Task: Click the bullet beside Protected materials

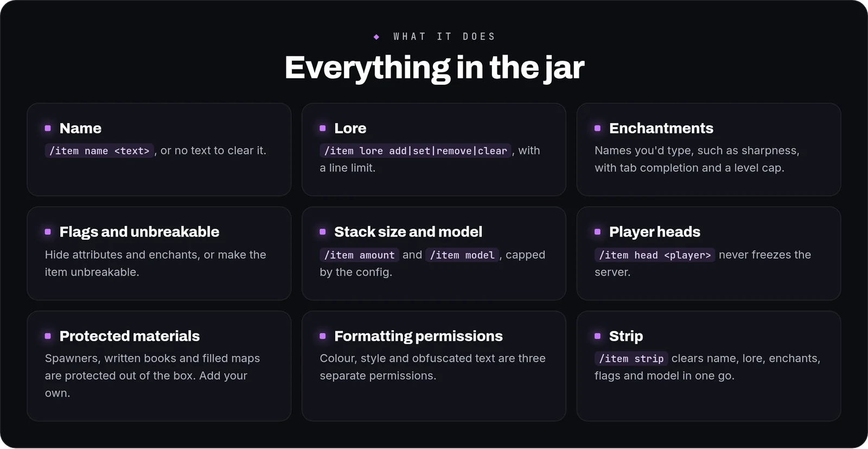Action: point(48,336)
